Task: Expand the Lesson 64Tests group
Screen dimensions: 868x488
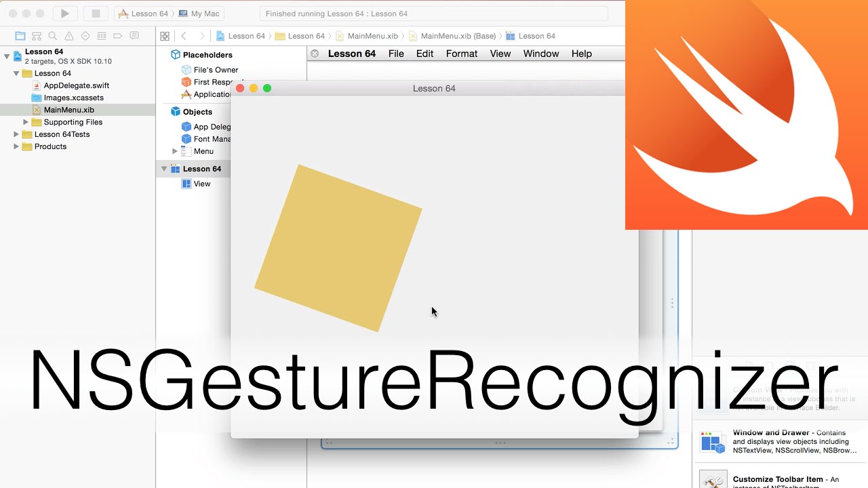Action: (16, 134)
